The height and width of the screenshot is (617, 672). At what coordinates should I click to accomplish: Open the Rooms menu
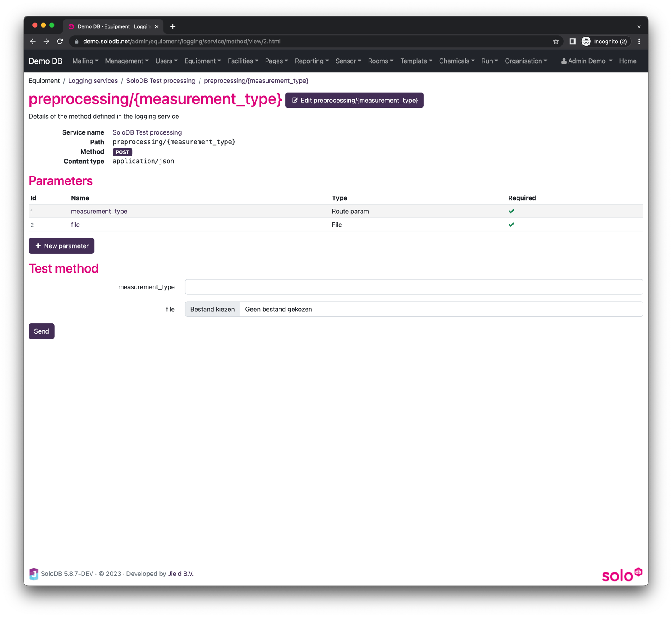[381, 61]
